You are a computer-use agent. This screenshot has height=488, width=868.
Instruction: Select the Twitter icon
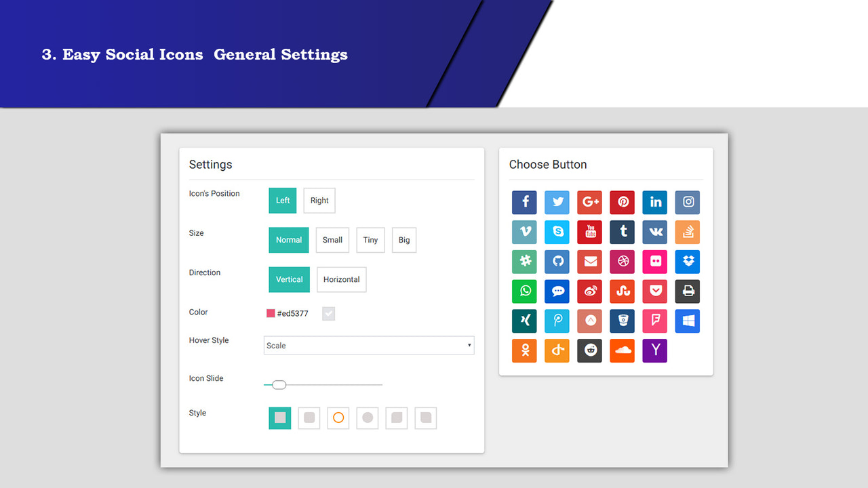557,202
